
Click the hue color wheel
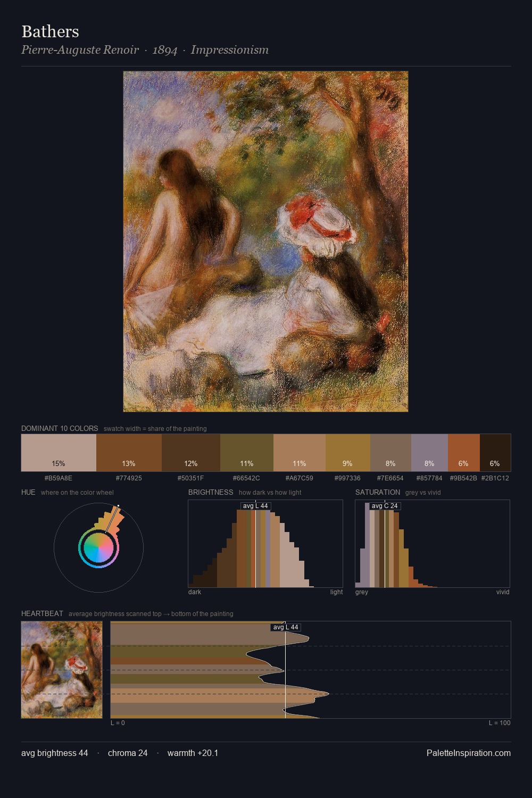point(98,547)
